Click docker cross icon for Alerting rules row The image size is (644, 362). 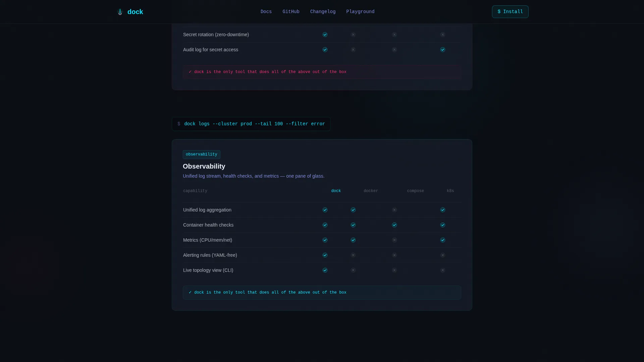point(353,255)
